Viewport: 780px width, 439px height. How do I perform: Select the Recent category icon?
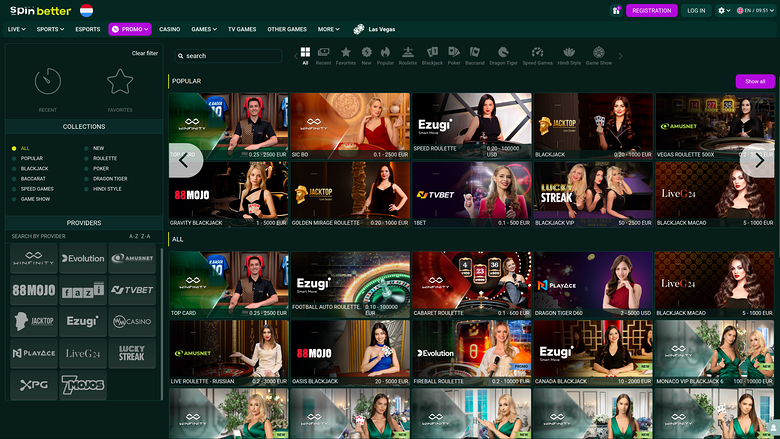pos(323,56)
